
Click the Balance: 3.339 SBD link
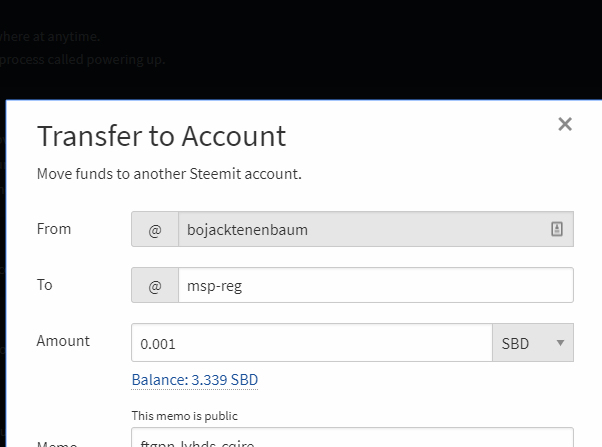(195, 380)
